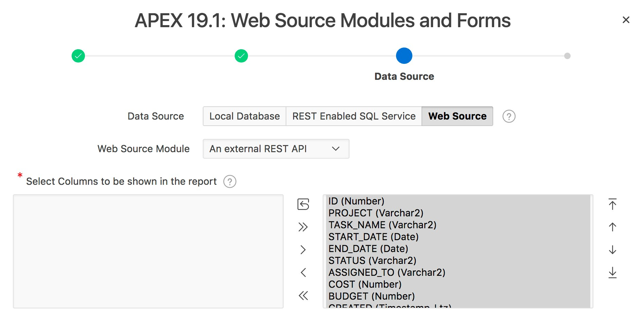Remove all columns using double-left chevron icon
Viewport: 644px width, 322px height.
(303, 296)
